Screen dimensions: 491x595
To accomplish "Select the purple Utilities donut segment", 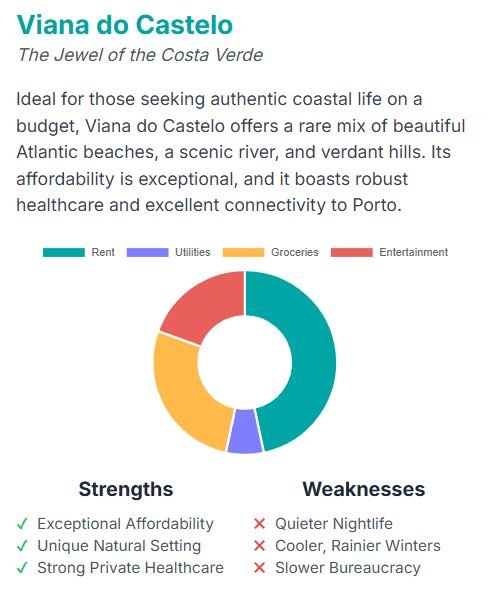I will 245,431.
